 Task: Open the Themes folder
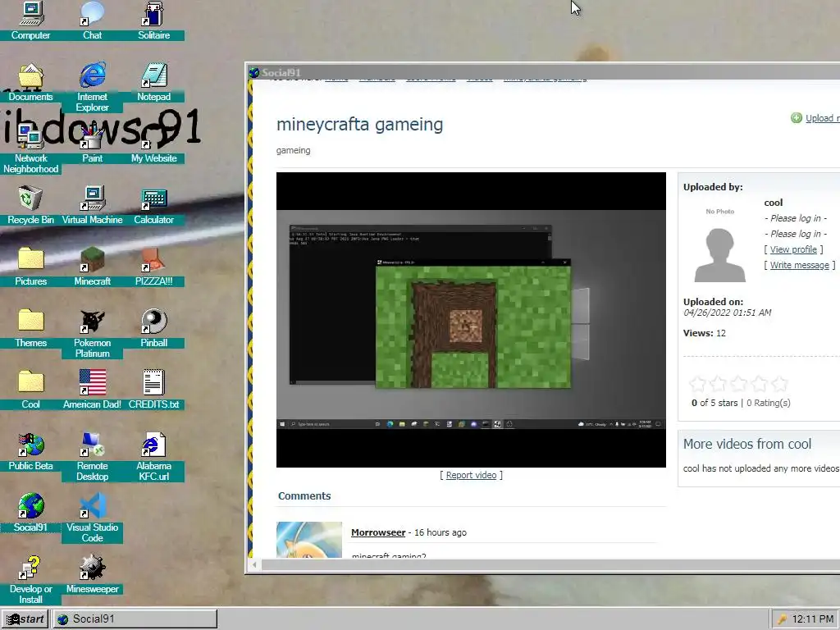click(30, 328)
